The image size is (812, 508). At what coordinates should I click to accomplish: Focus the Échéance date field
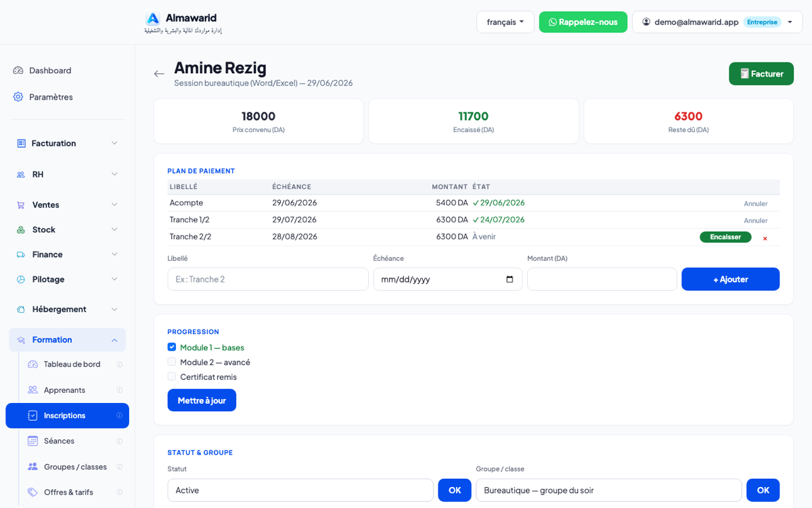pos(448,279)
